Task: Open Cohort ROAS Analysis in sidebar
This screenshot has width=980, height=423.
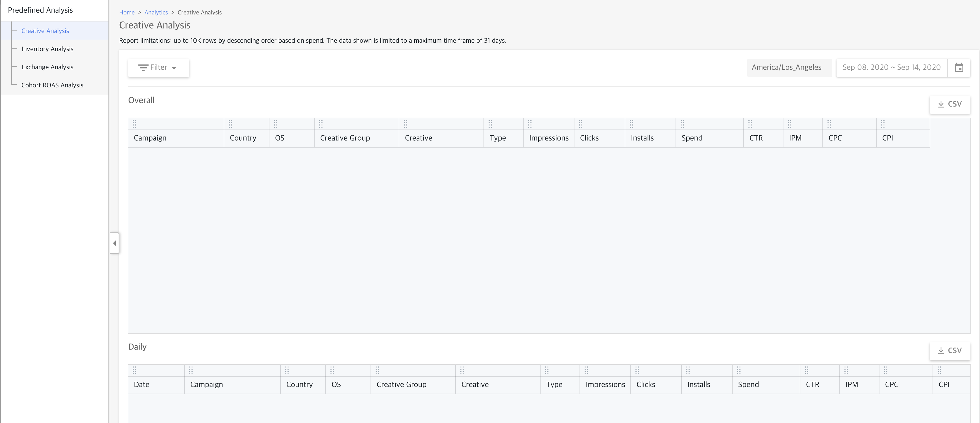Action: tap(52, 85)
